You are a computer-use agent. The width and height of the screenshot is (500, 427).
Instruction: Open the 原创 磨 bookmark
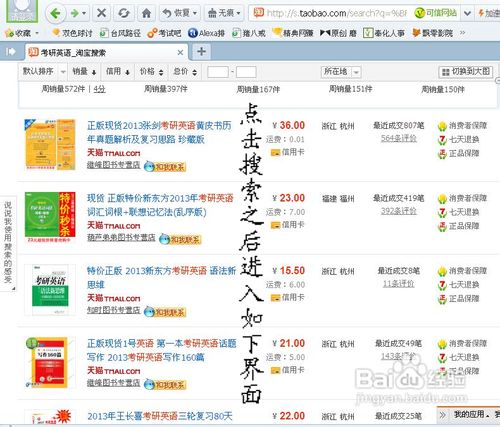(338, 33)
